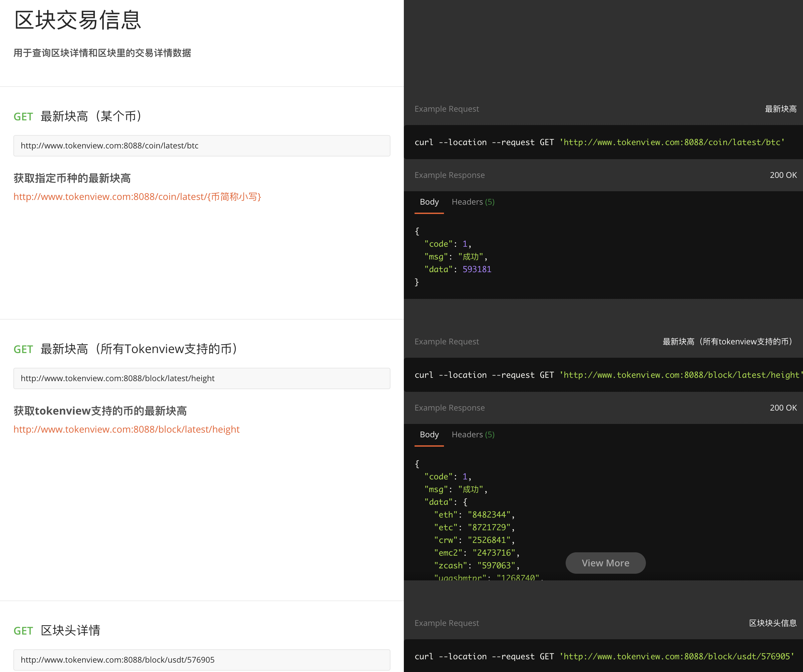Open the orange block/latest/height link
Image resolution: width=803 pixels, height=672 pixels.
[x=127, y=429]
